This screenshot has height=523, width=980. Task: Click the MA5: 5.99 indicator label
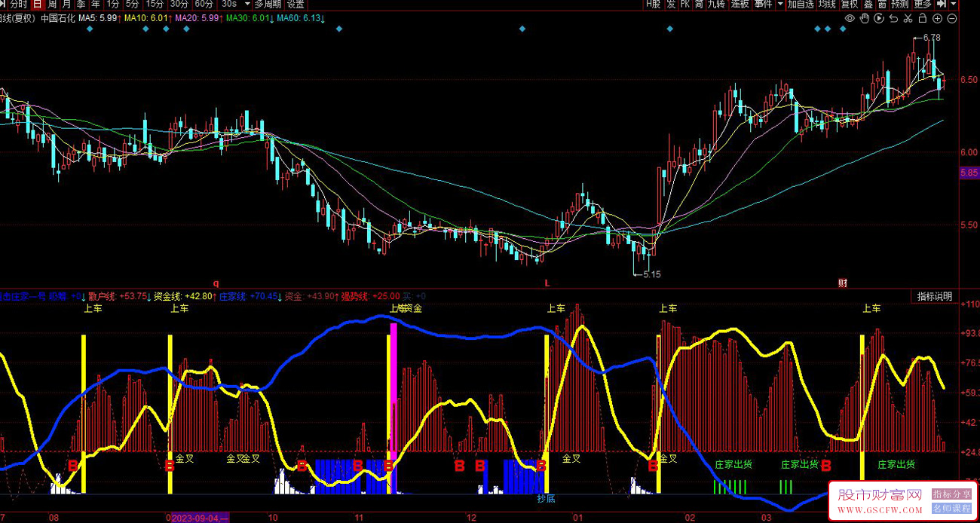point(100,18)
